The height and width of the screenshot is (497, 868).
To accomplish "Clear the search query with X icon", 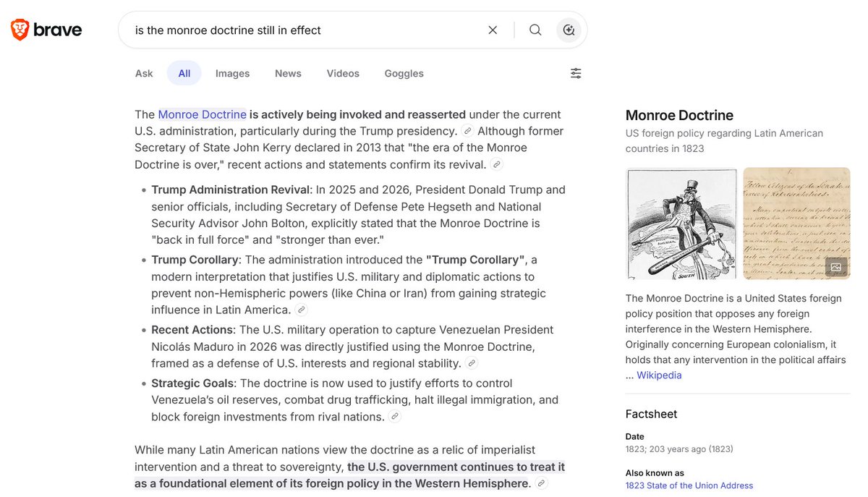I will tap(493, 30).
